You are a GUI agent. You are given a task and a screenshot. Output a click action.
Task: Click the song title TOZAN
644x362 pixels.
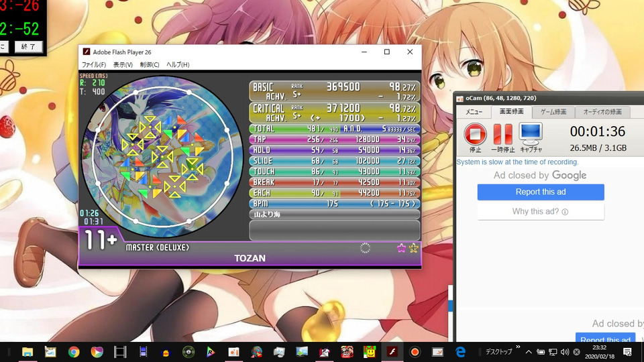pos(250,258)
